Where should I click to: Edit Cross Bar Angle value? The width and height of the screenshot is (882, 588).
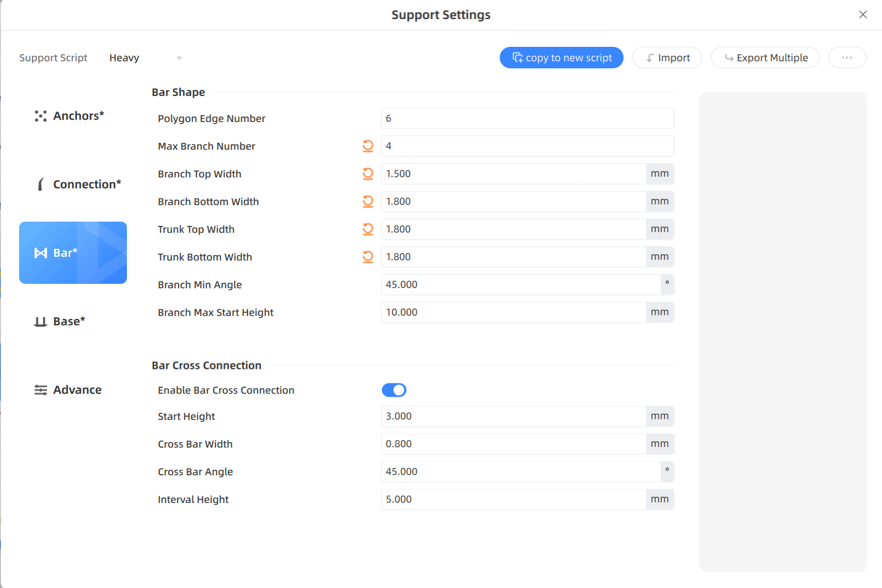tap(521, 472)
